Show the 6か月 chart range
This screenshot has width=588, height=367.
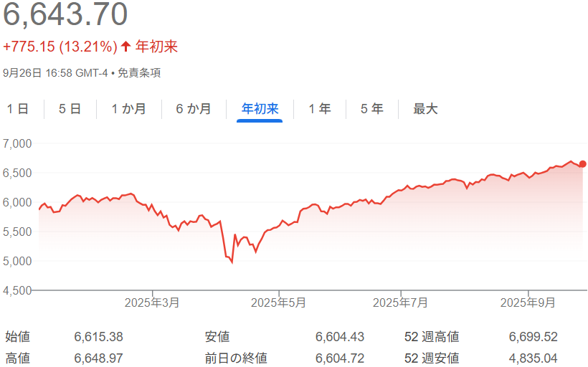pos(194,109)
